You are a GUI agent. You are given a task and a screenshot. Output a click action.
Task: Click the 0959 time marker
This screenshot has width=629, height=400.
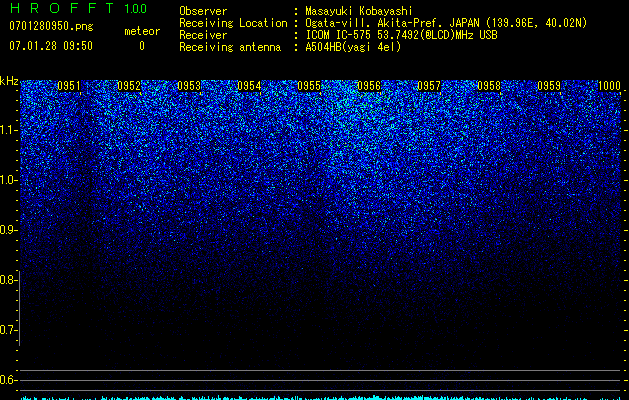(549, 86)
